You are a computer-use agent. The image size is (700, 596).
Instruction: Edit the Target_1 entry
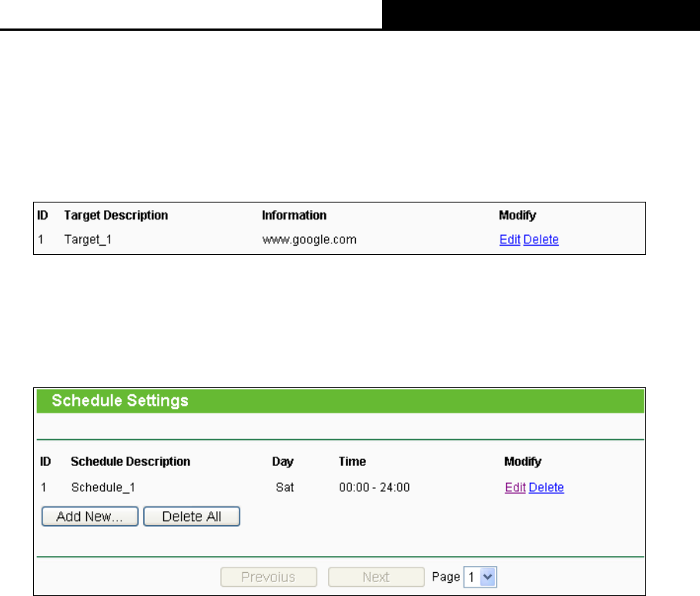(x=510, y=239)
